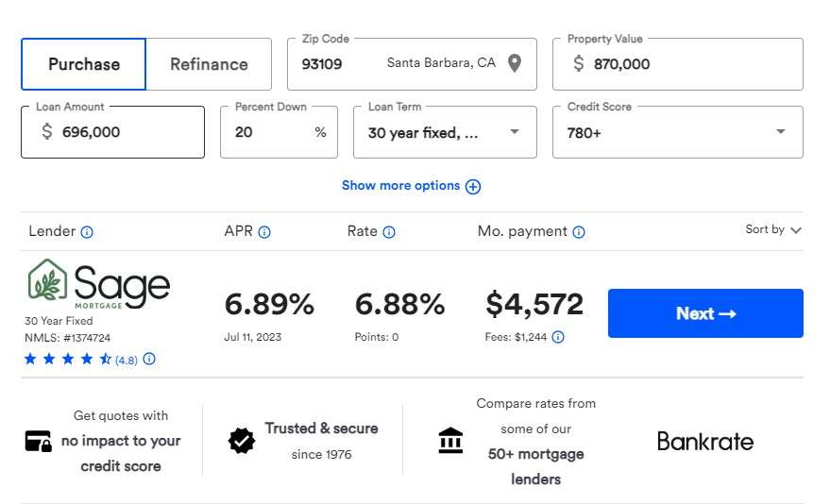Image resolution: width=830 pixels, height=504 pixels.
Task: Open the Credit Score dropdown
Action: coord(678,132)
